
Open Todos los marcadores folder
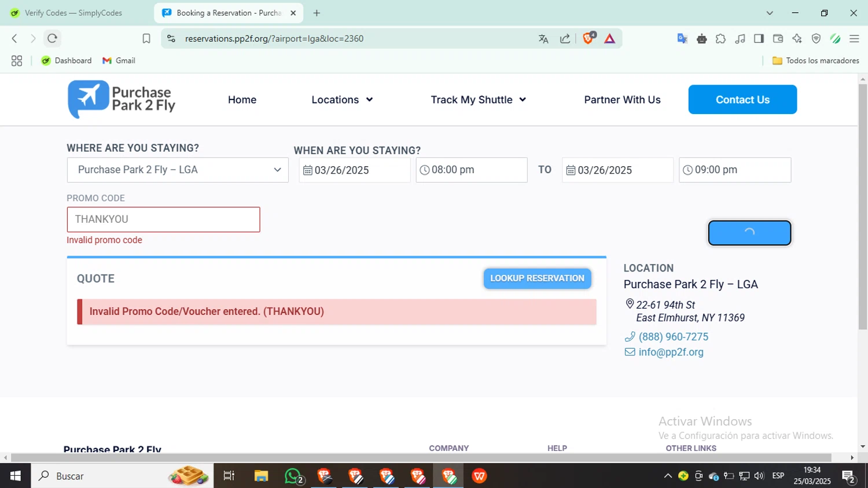tap(816, 61)
